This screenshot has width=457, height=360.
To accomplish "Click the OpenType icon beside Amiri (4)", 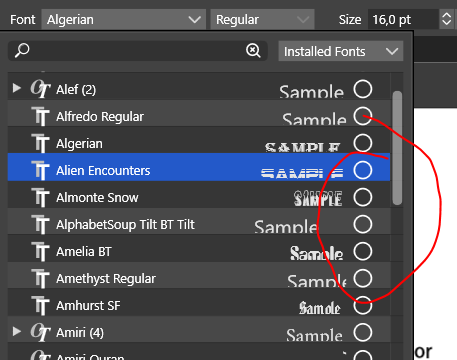I will pyautogui.click(x=40, y=332).
